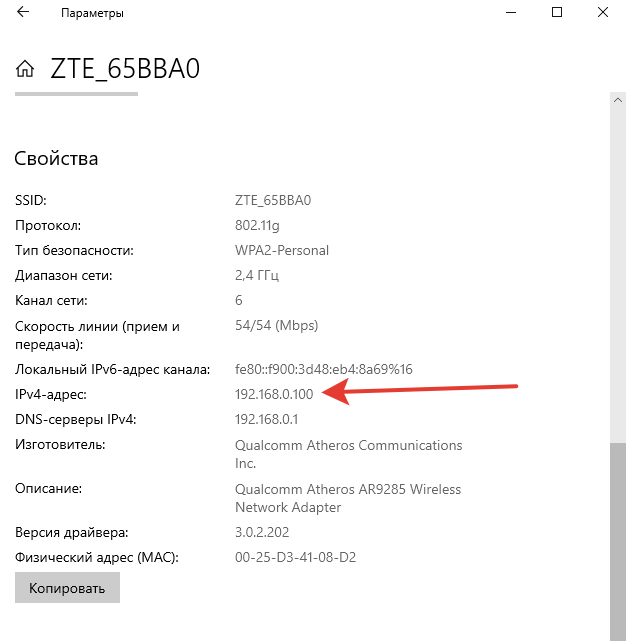Viewport: 626px width, 641px height.
Task: Click the ZTE_65BBA0 page title
Action: coord(125,69)
